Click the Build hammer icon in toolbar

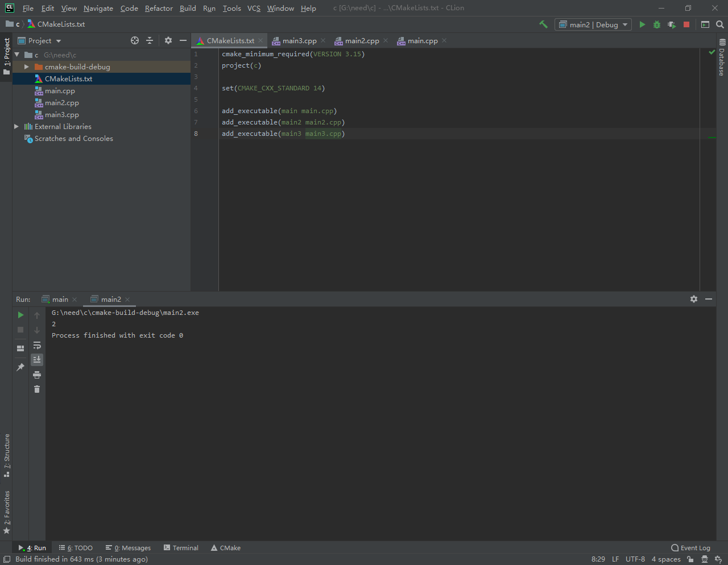[543, 24]
